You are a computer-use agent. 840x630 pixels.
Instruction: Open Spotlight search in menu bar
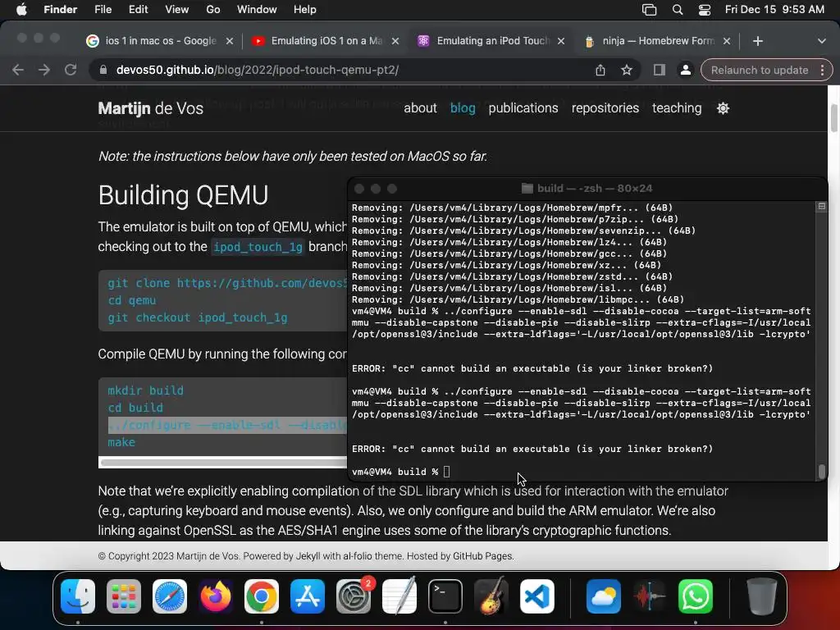678,10
